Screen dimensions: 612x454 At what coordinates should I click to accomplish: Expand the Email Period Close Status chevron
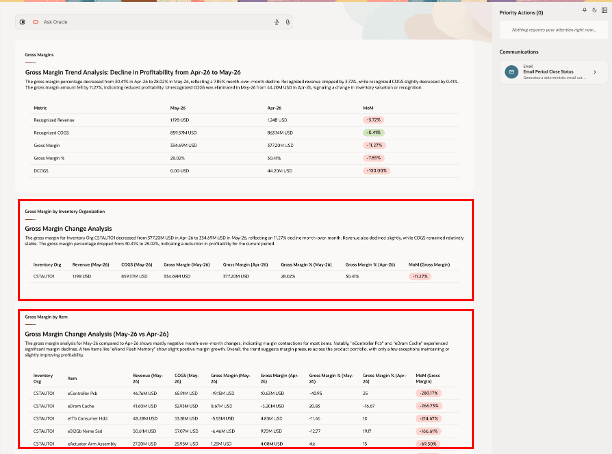click(595, 72)
